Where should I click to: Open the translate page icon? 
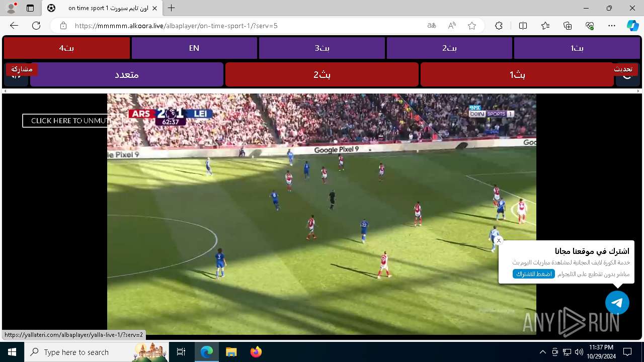(x=432, y=26)
